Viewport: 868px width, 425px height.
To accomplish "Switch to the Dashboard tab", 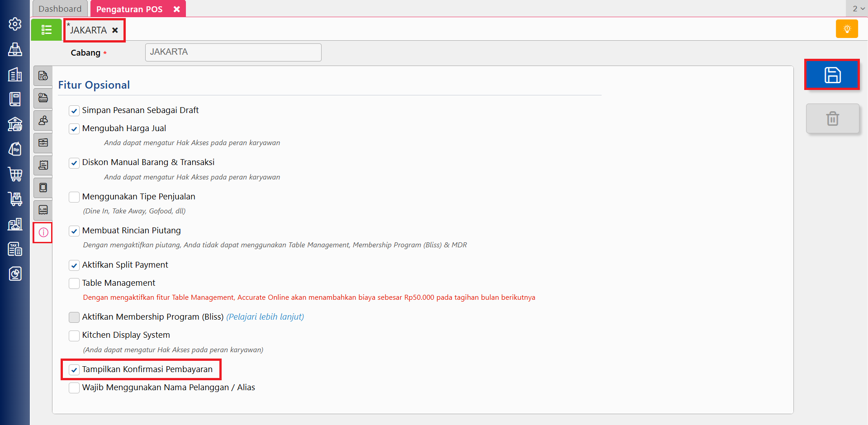I will point(60,9).
